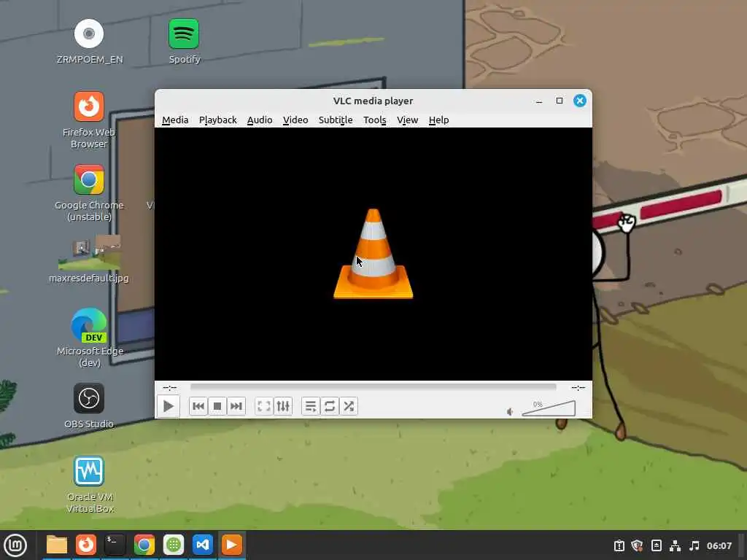747x560 pixels.
Task: Open the terminal from taskbar
Action: point(115,545)
